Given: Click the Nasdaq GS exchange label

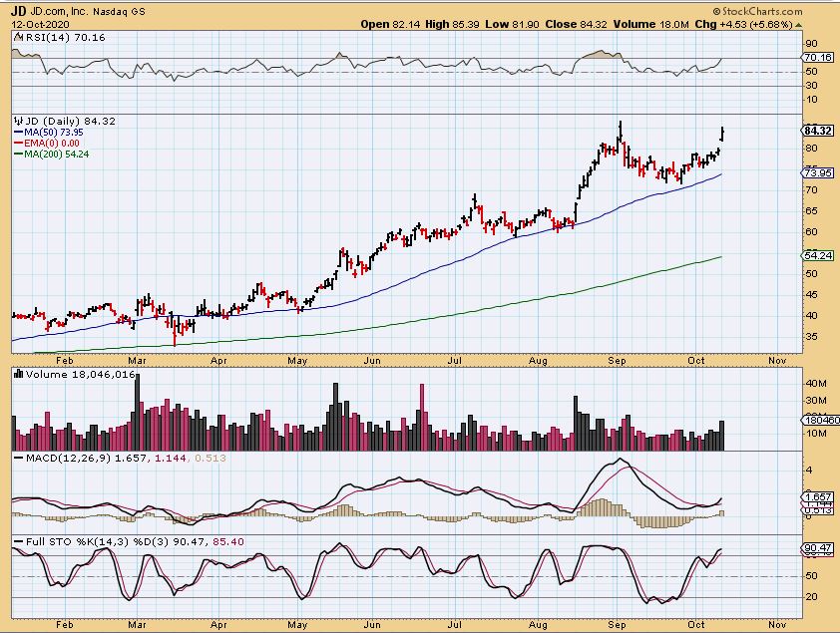Looking at the screenshot, I should tap(120, 11).
